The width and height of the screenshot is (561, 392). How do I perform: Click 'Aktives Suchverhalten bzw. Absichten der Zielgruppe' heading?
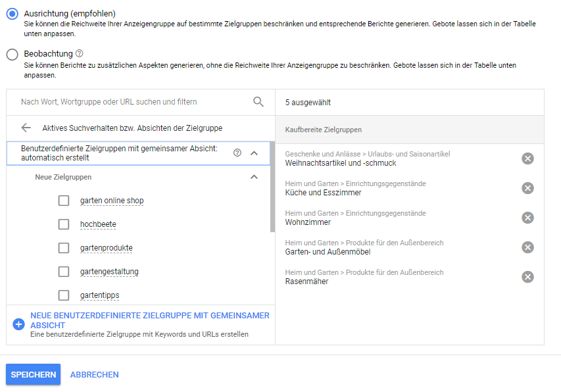[x=132, y=128]
